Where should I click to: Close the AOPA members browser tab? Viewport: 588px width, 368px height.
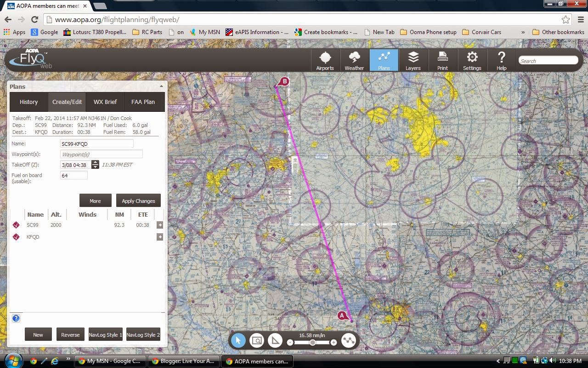(x=85, y=6)
